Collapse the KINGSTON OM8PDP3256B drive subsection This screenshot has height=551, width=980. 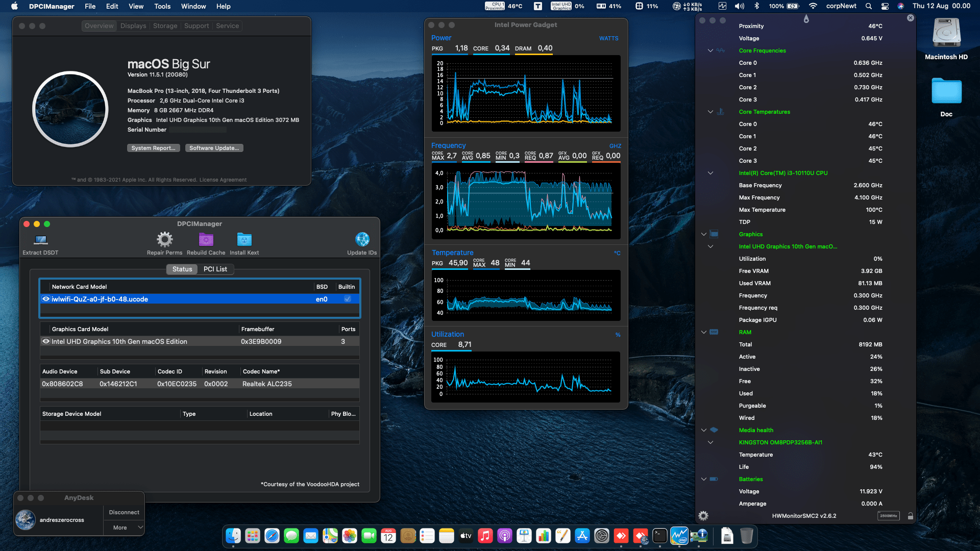[710, 442]
